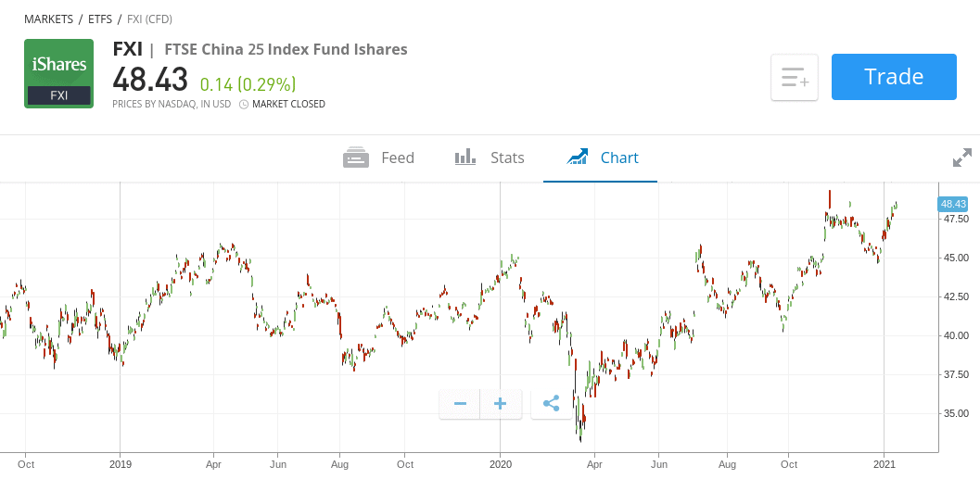Zoom out chart with minus button
The image size is (980, 479).
460,404
